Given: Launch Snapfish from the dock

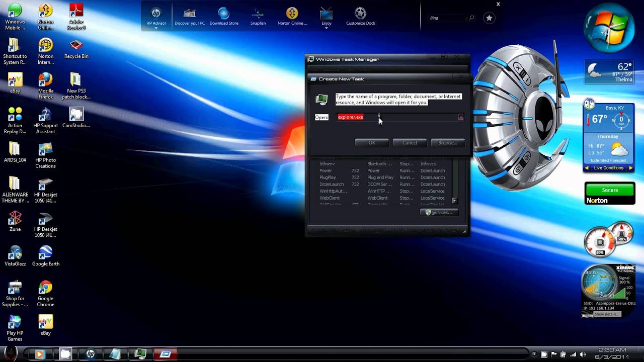Looking at the screenshot, I should tap(258, 16).
